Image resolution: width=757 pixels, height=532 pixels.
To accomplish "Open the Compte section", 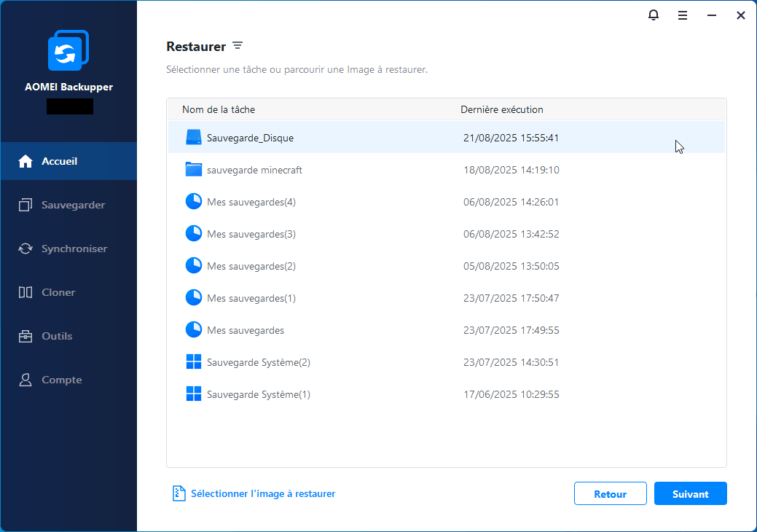I will click(x=68, y=380).
